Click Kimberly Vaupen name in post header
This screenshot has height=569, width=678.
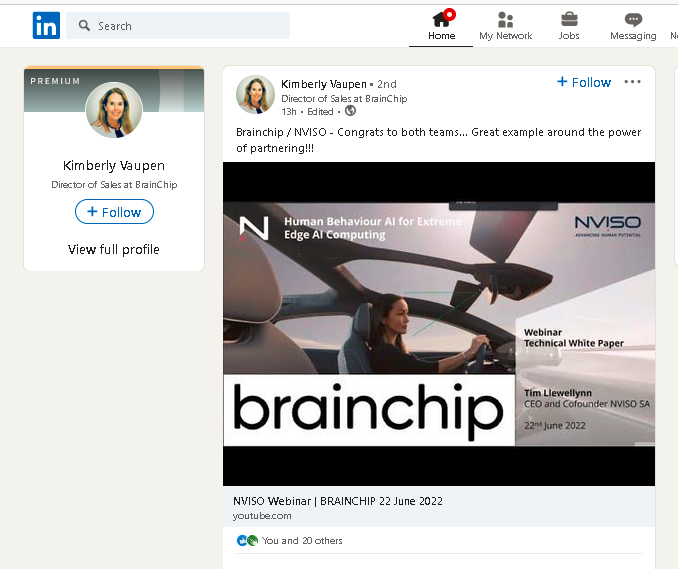pos(323,84)
